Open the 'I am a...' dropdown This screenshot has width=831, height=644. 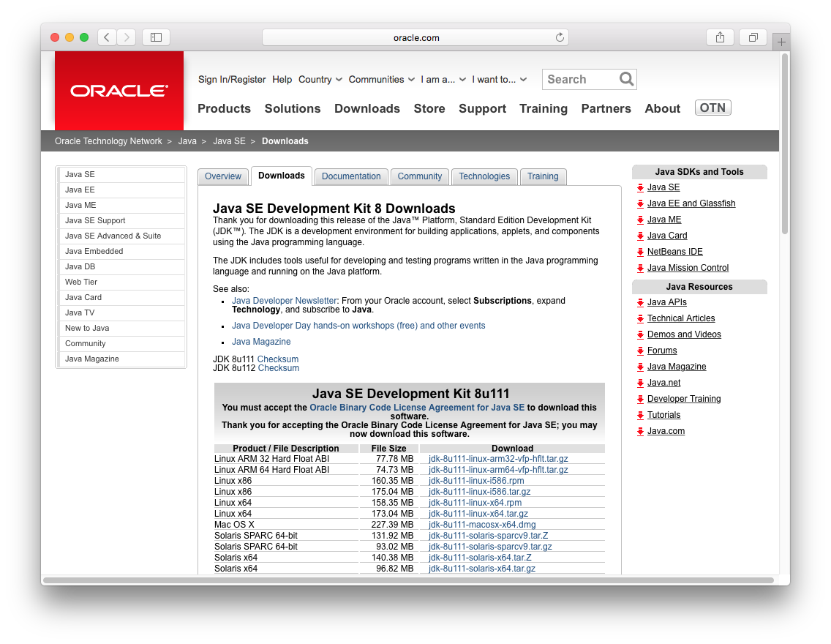point(443,80)
